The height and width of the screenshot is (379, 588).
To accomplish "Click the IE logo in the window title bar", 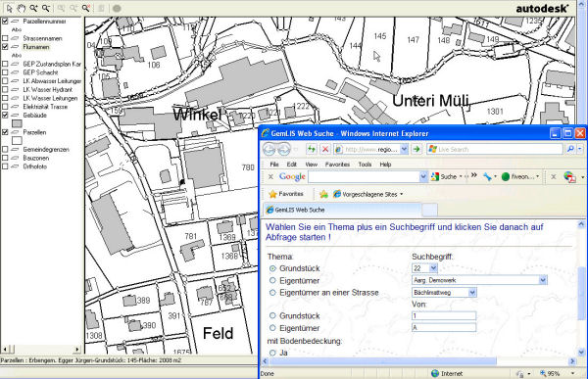I will coord(266,133).
